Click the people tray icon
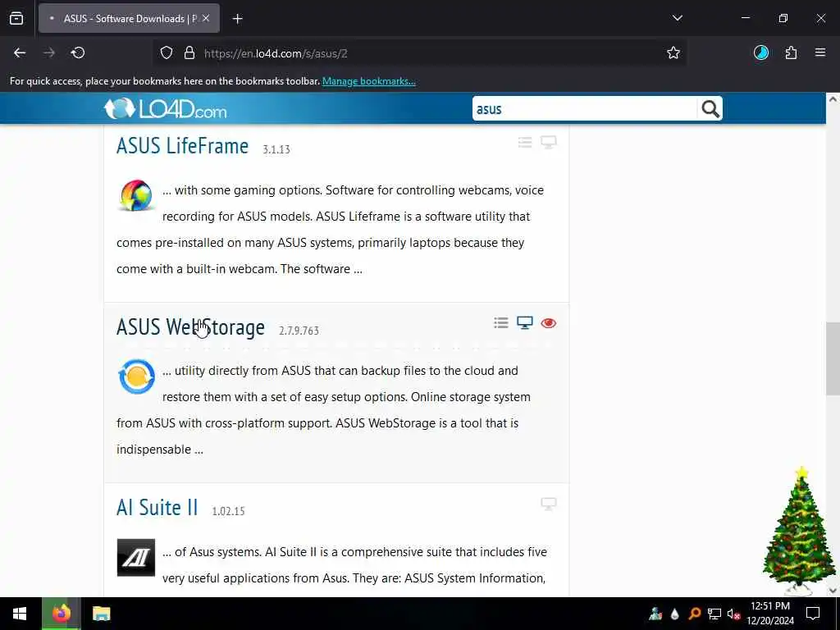840x630 pixels. tap(655, 614)
